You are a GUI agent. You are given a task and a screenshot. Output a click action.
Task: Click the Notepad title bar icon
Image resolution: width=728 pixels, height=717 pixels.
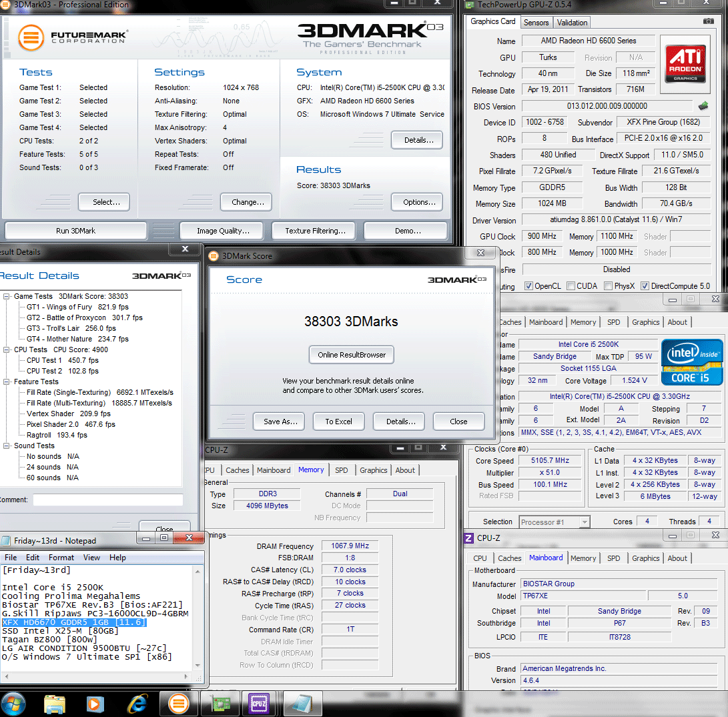[6, 541]
